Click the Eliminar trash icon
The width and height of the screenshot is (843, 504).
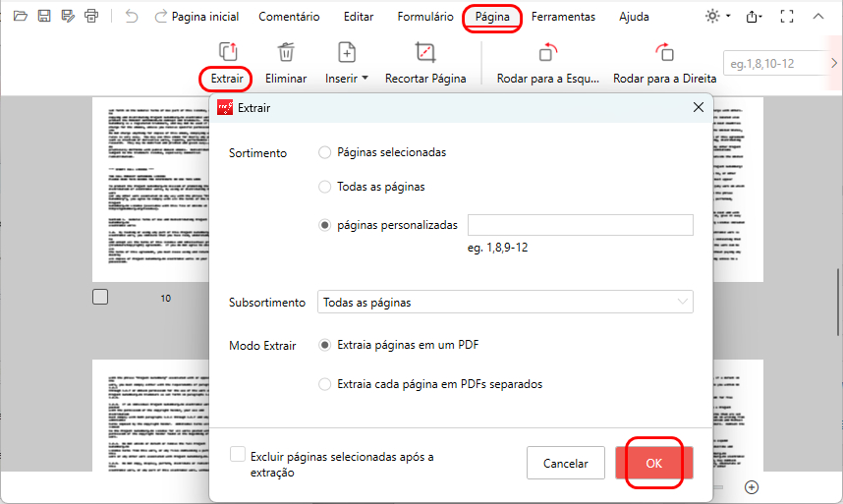point(286,52)
